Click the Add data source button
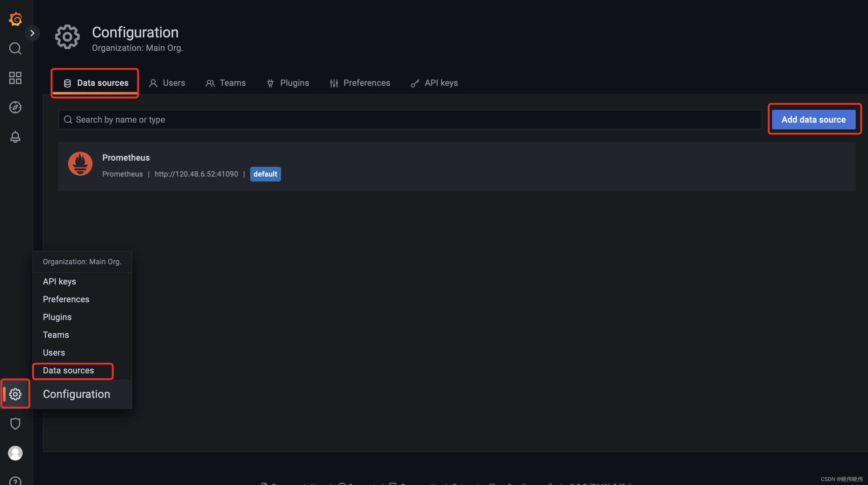Screen dimensions: 868x485 813,120
